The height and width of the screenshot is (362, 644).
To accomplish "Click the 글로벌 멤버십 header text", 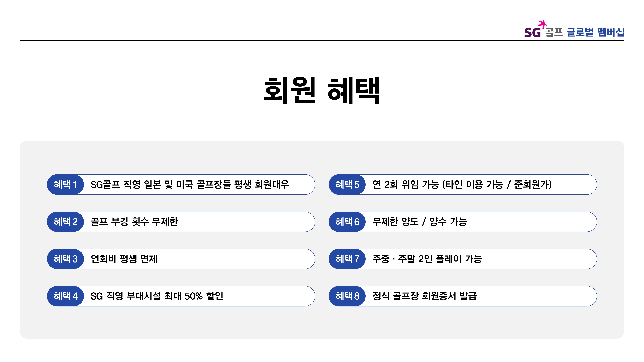I will [x=595, y=32].
